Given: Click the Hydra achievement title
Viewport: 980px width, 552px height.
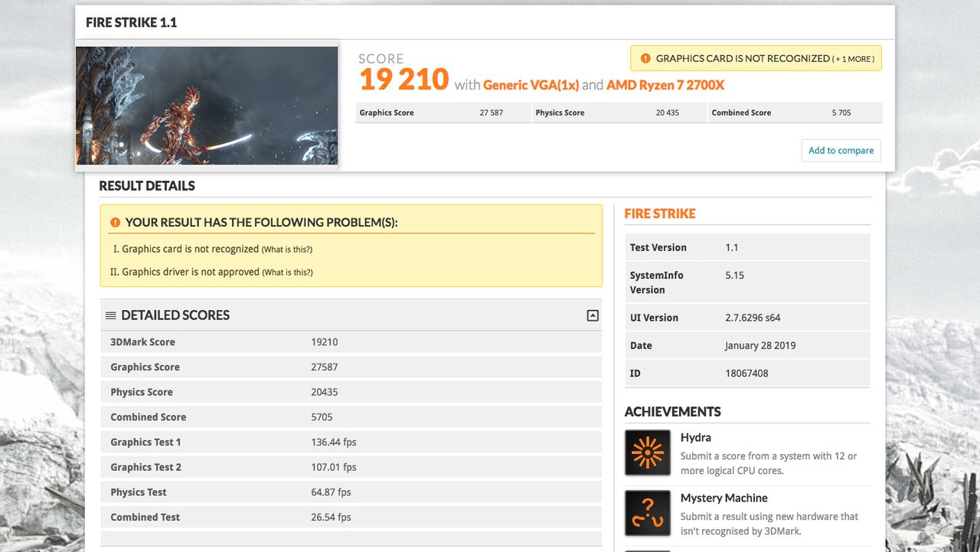Looking at the screenshot, I should click(x=695, y=438).
